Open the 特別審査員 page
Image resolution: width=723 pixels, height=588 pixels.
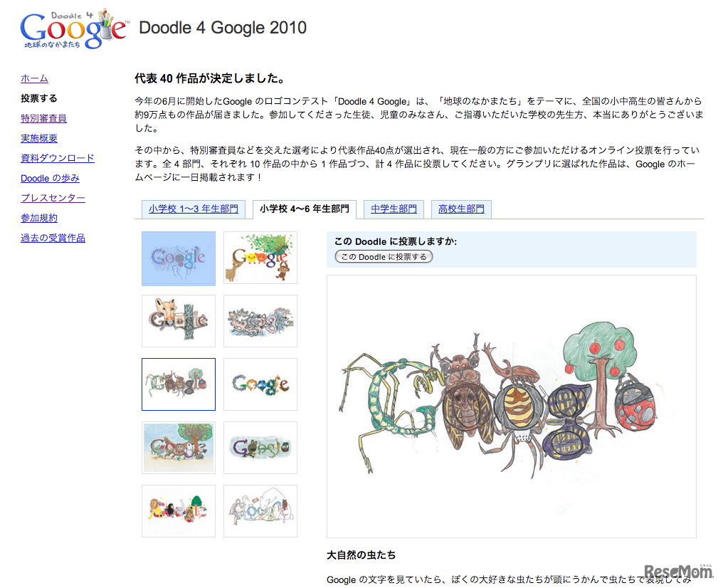coord(44,118)
